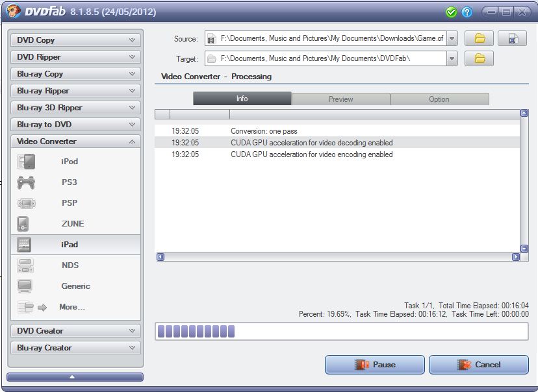The width and height of the screenshot is (538, 392).
Task: Click Generic label in converter list
Action: (76, 286)
